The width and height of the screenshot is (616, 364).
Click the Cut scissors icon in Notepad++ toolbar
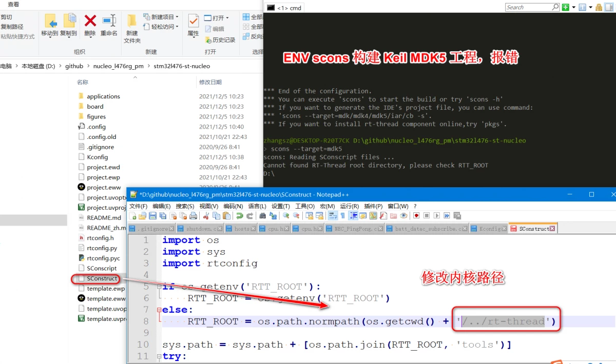tap(206, 216)
